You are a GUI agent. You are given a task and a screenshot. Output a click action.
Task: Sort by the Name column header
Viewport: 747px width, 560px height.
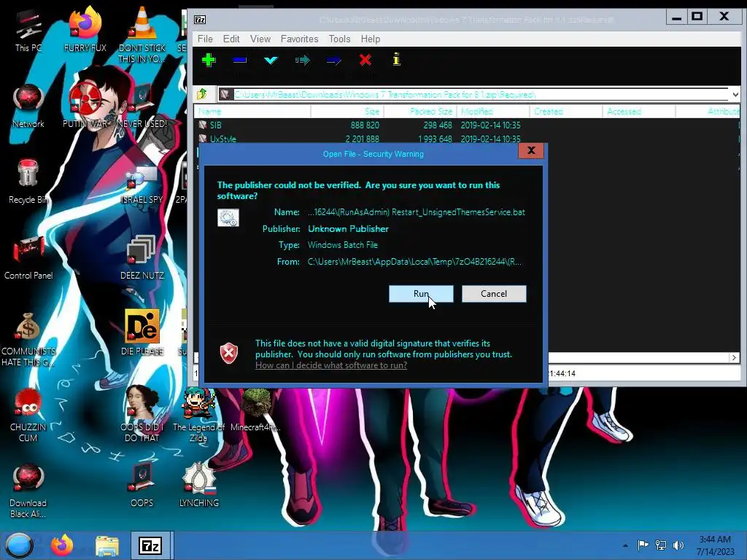pyautogui.click(x=252, y=112)
